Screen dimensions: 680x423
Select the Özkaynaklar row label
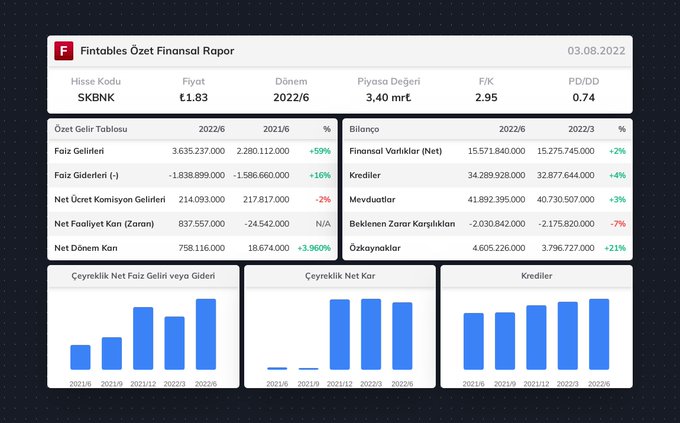375,248
